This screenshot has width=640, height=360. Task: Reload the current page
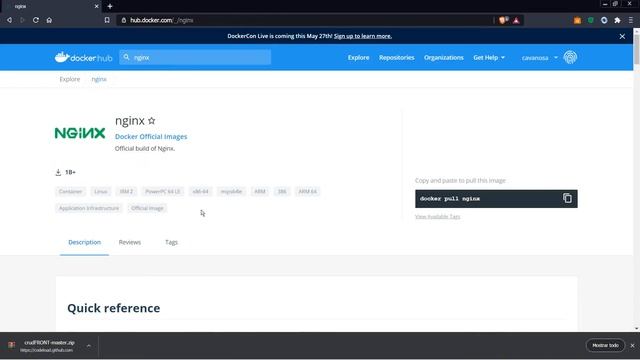pos(36,20)
